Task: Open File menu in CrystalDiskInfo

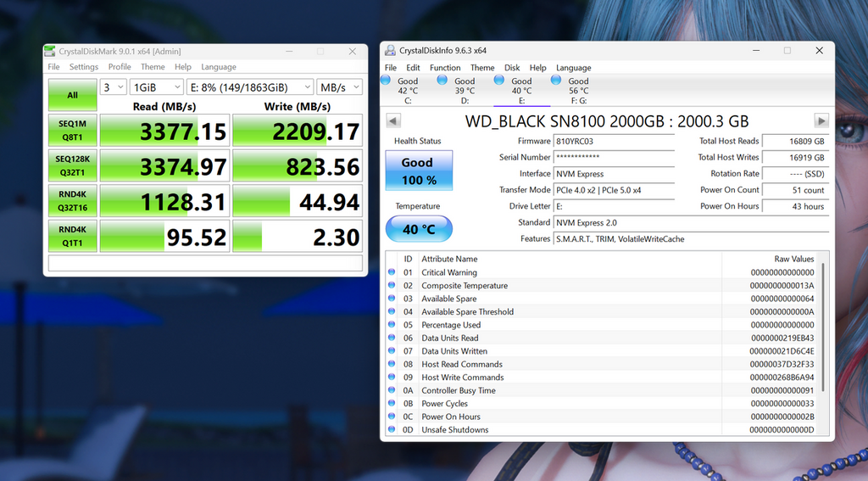Action: coord(391,68)
